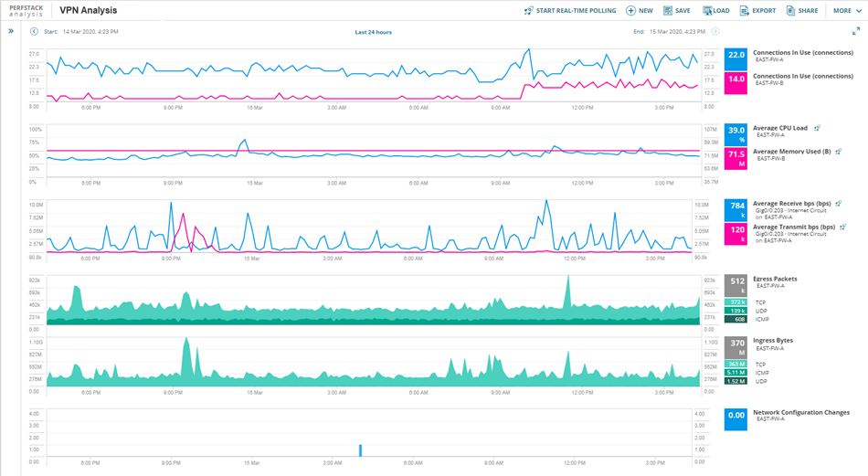Select the pink 14.0 Connections In Use swatch
The height and width of the screenshot is (476, 868).
point(736,83)
